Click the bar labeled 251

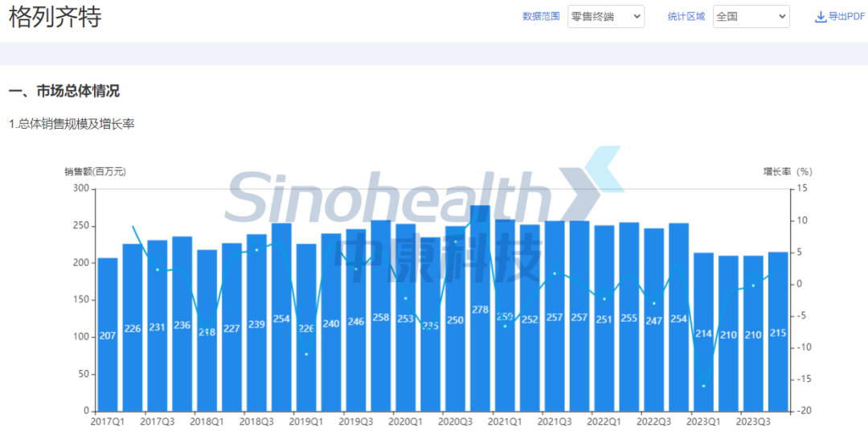[604, 319]
